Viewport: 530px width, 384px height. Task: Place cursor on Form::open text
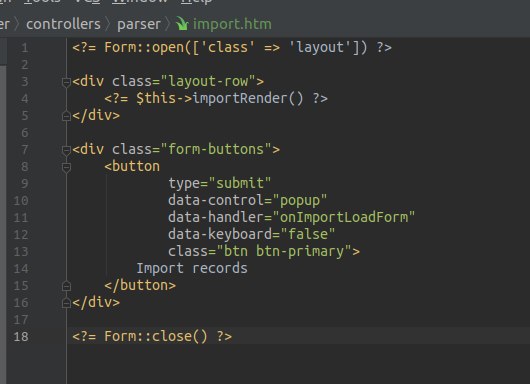(144, 47)
